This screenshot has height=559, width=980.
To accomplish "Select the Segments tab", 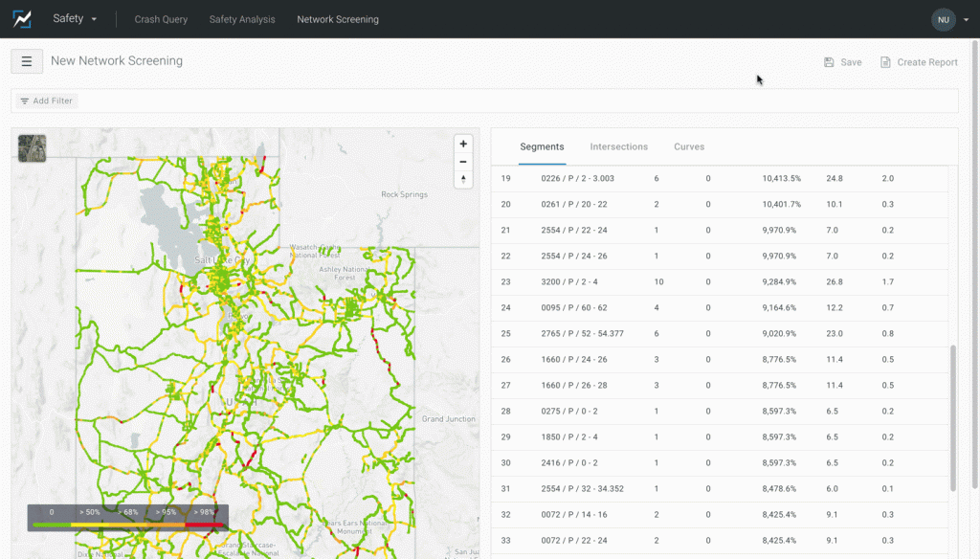I will point(542,146).
